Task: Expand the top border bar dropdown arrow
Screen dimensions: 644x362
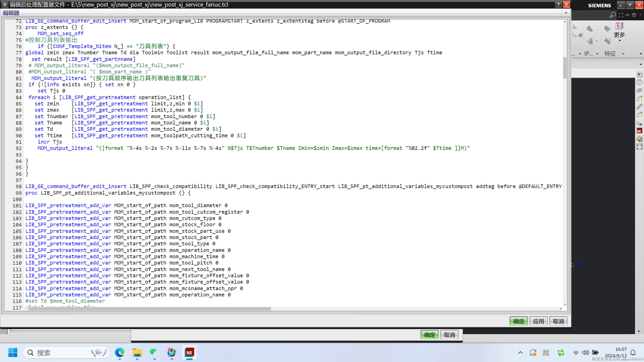Action: coord(641,65)
